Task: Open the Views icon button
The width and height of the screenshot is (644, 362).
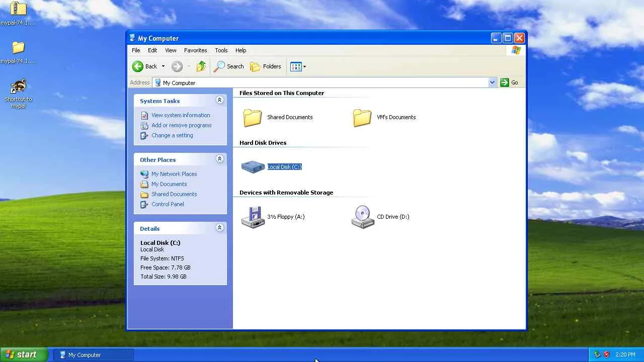Action: point(296,66)
